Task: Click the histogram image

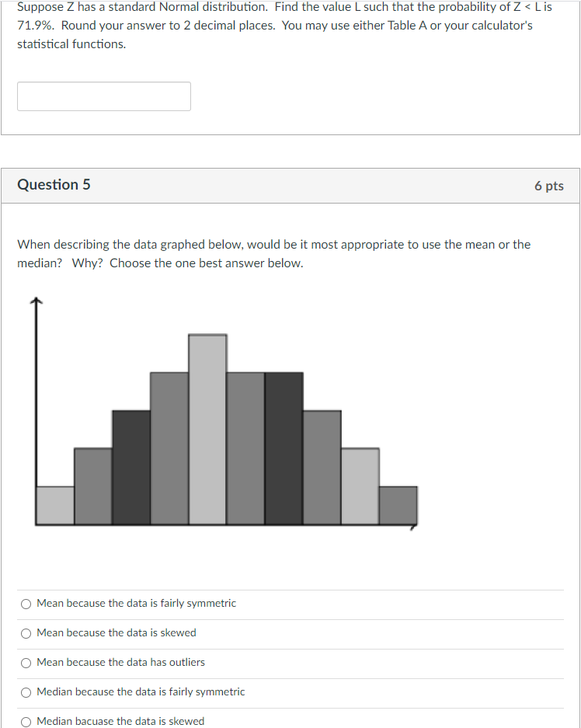Action: pyautogui.click(x=225, y=412)
